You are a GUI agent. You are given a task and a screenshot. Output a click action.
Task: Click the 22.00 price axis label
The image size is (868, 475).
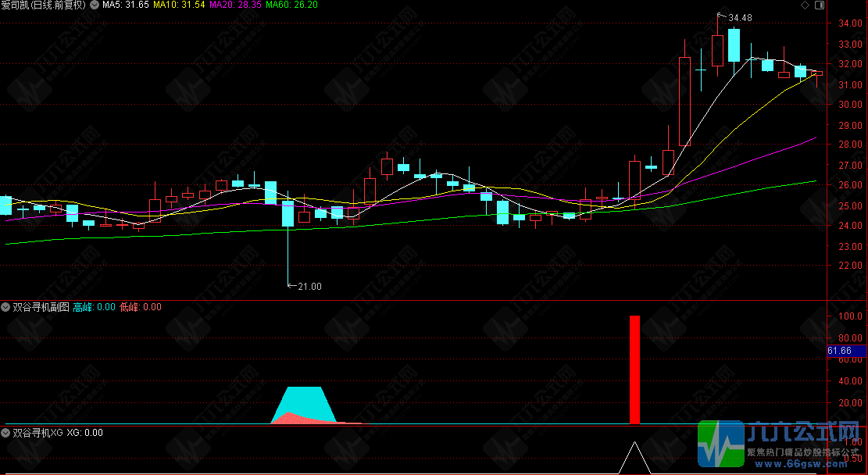coord(850,265)
